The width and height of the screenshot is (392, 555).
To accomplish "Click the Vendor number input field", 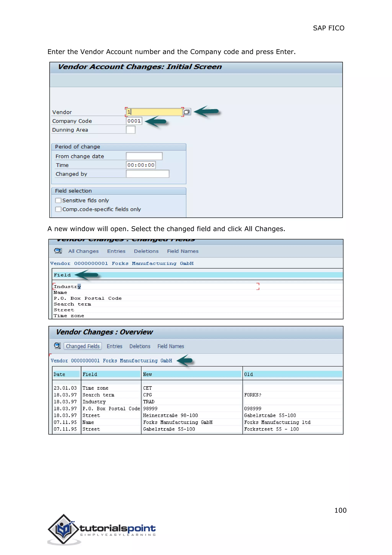I will click(154, 112).
